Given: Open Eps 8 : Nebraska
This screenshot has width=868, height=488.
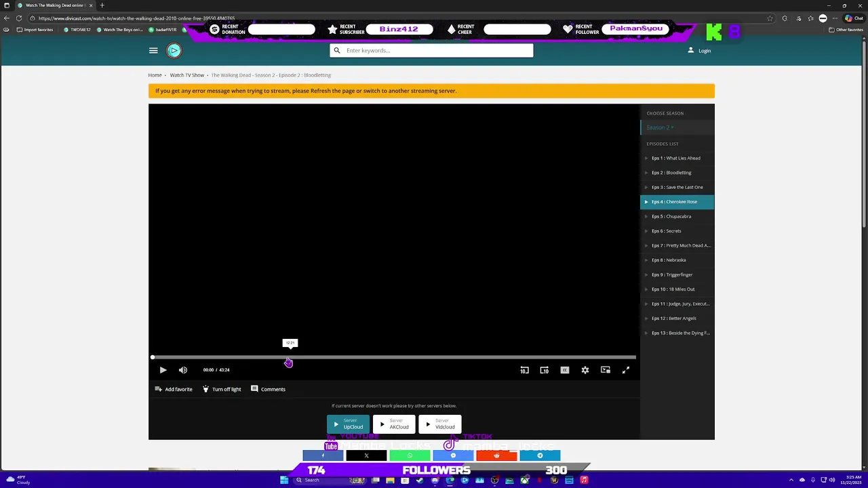Looking at the screenshot, I should (677, 260).
